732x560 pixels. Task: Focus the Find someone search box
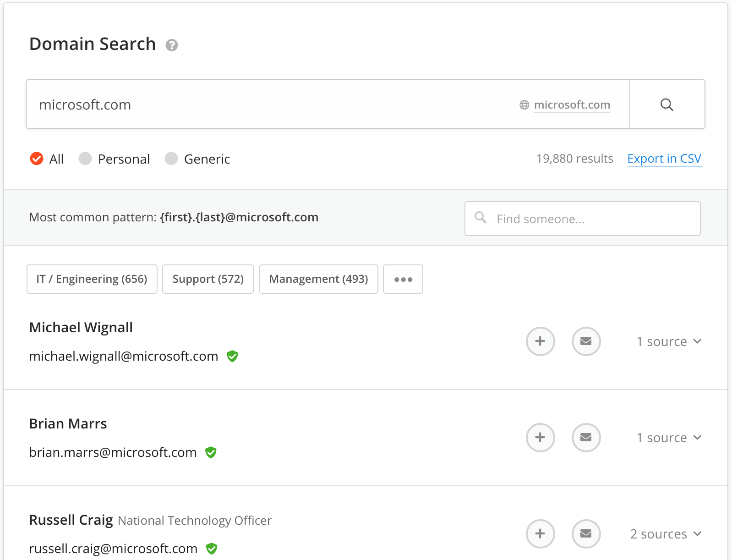[583, 219]
